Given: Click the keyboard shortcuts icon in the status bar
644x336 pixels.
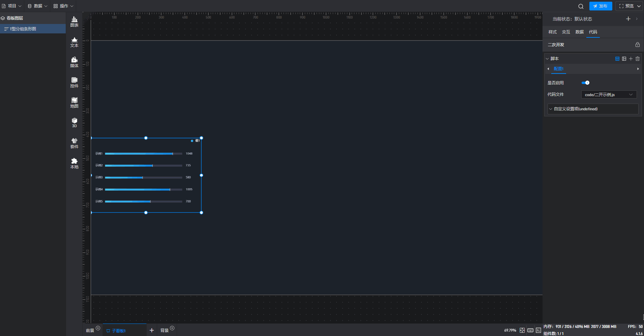Looking at the screenshot, I should pyautogui.click(x=530, y=330).
